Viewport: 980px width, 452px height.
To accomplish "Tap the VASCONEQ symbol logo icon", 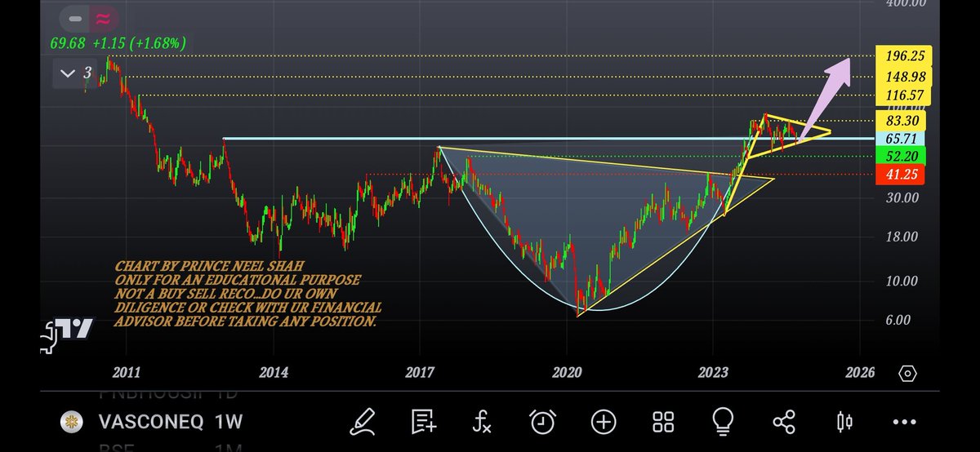I will [x=70, y=422].
